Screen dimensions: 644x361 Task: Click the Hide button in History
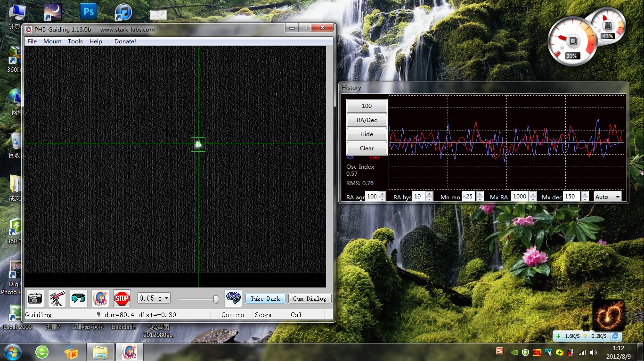coord(367,134)
